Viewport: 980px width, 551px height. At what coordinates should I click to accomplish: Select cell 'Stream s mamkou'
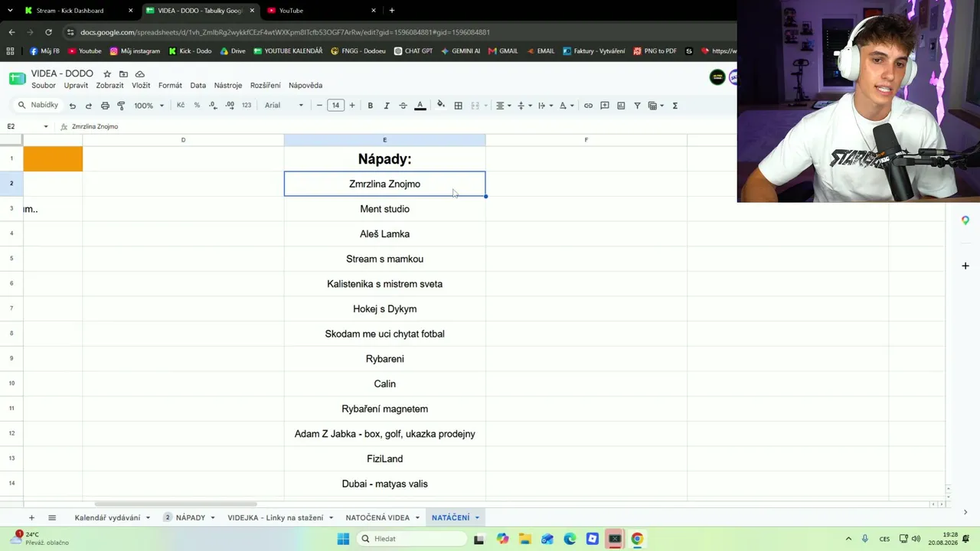[x=384, y=259]
